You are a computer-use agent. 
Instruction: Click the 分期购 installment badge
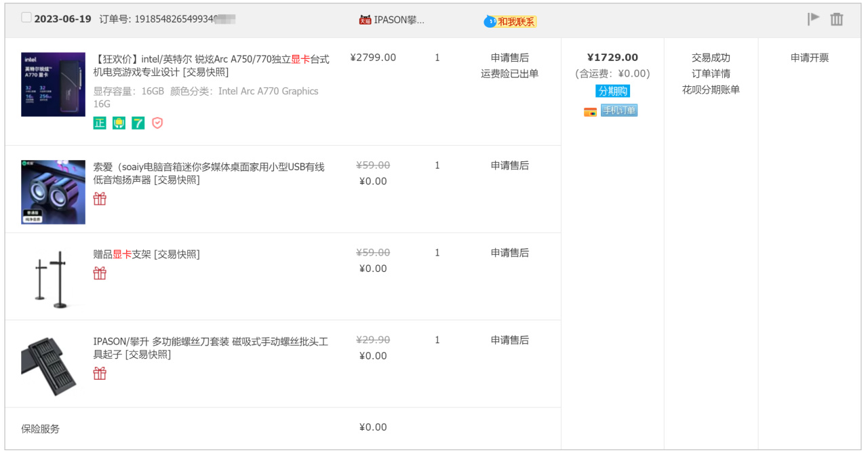(x=612, y=91)
